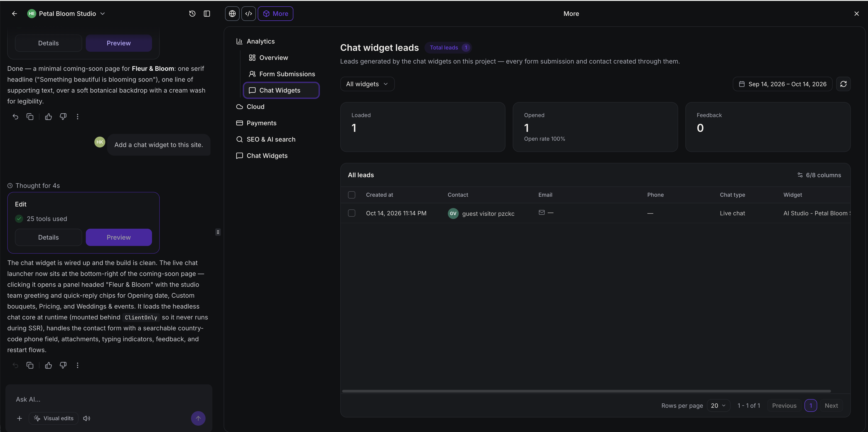The image size is (868, 432).
Task: Open the date range picker
Action: coord(782,84)
